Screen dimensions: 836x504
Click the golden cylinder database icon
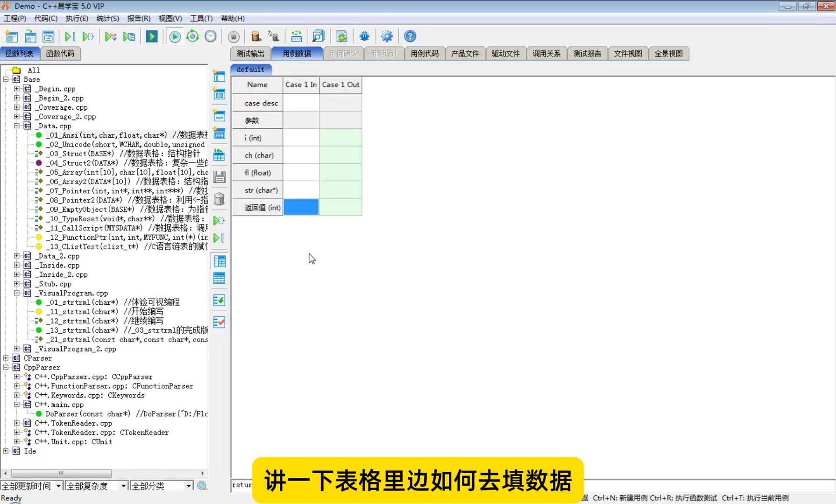(255, 36)
